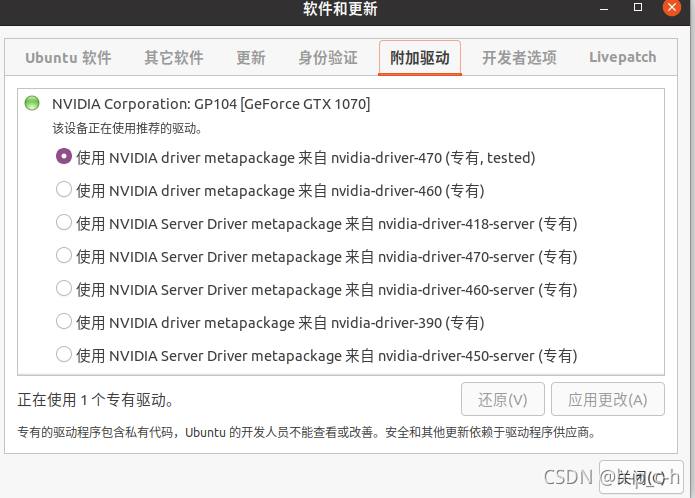Switch to the Ubuntu 软件 tab

click(68, 58)
